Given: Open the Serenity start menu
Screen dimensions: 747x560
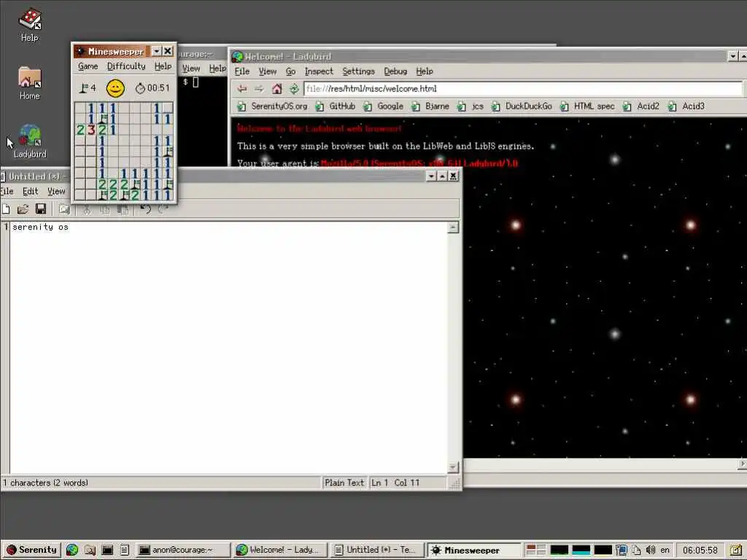Looking at the screenshot, I should click(31, 550).
